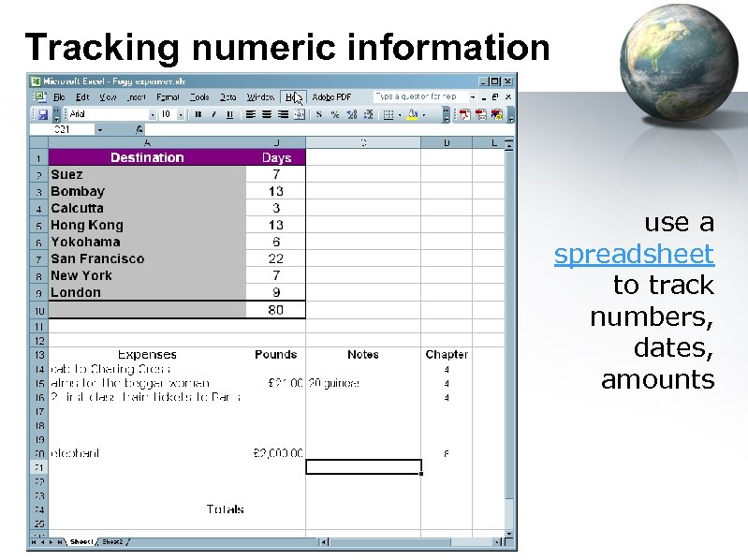Apply Percent style format
Viewport: 748px width, 560px height.
pyautogui.click(x=335, y=114)
